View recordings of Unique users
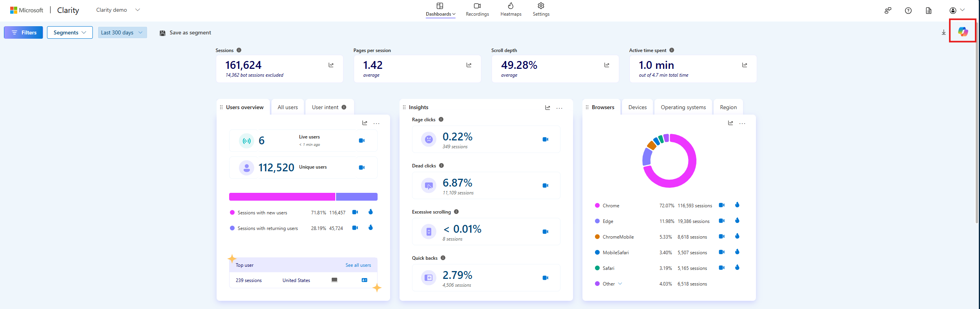 click(x=362, y=167)
